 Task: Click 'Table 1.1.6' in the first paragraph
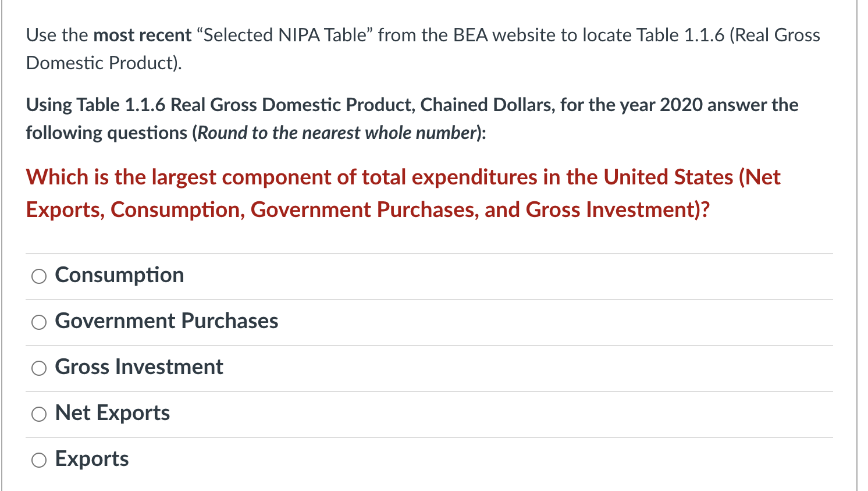[x=680, y=35]
